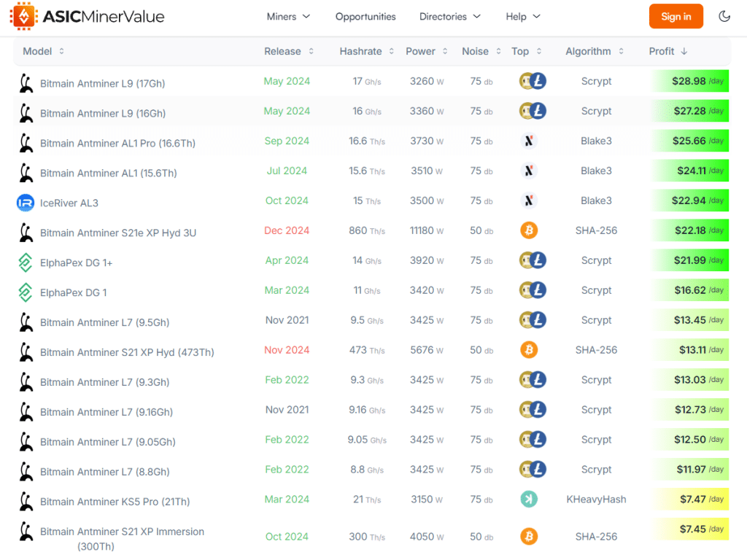Click Bitmain logo beside Antminer L9 (17Gh)

click(x=26, y=83)
